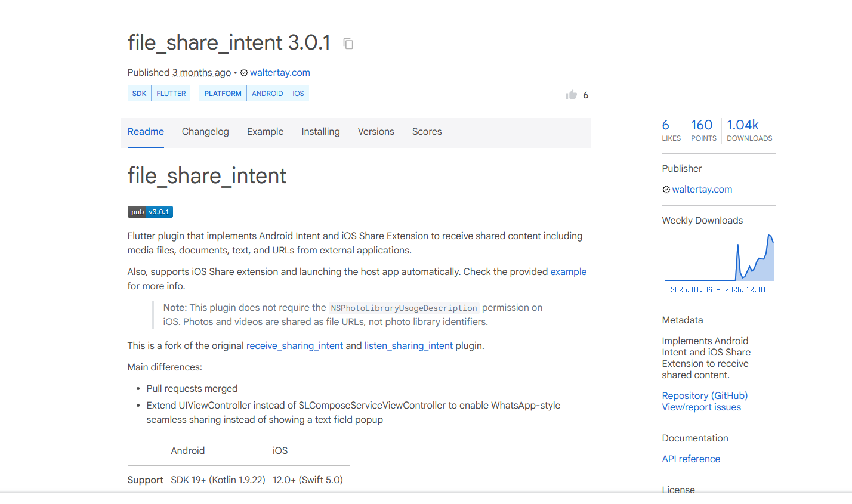Open waltertay.com link under package title
The image size is (852, 504).
click(x=280, y=73)
